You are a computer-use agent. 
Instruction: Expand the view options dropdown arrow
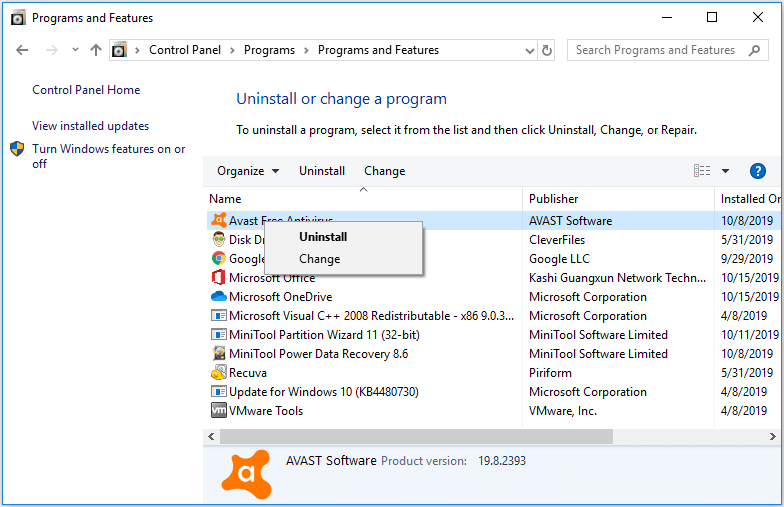pyautogui.click(x=726, y=171)
